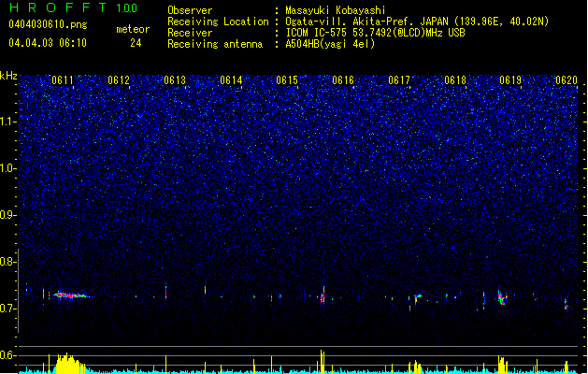Click the A504HB(yagi 4el) antenna value
The width and height of the screenshot is (588, 374).
(x=330, y=44)
